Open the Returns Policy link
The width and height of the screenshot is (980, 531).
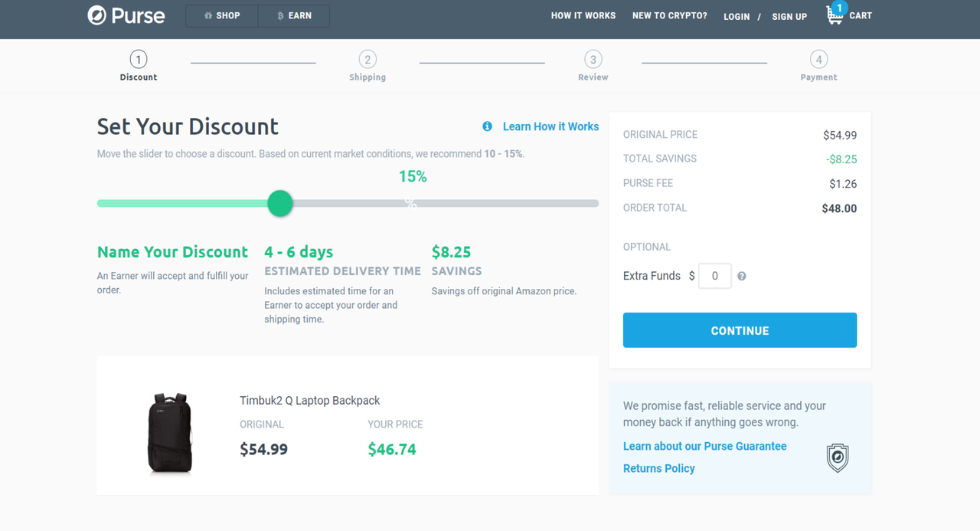click(658, 468)
